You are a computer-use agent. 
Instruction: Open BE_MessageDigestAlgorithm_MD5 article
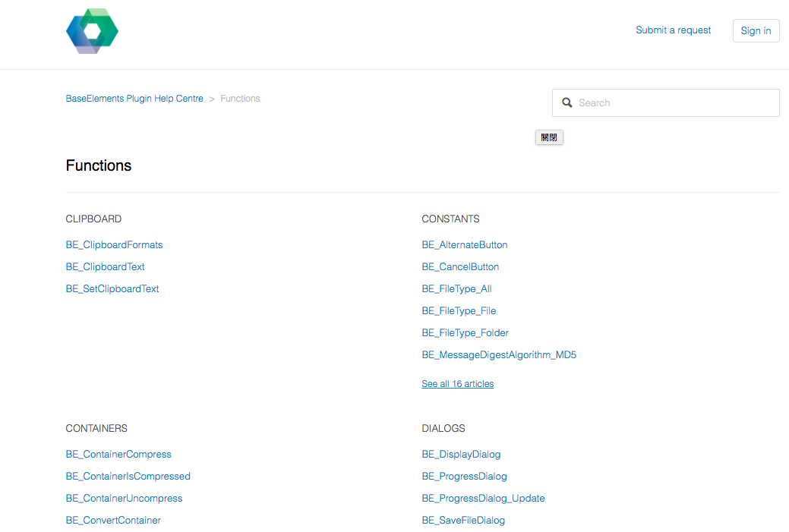(499, 355)
